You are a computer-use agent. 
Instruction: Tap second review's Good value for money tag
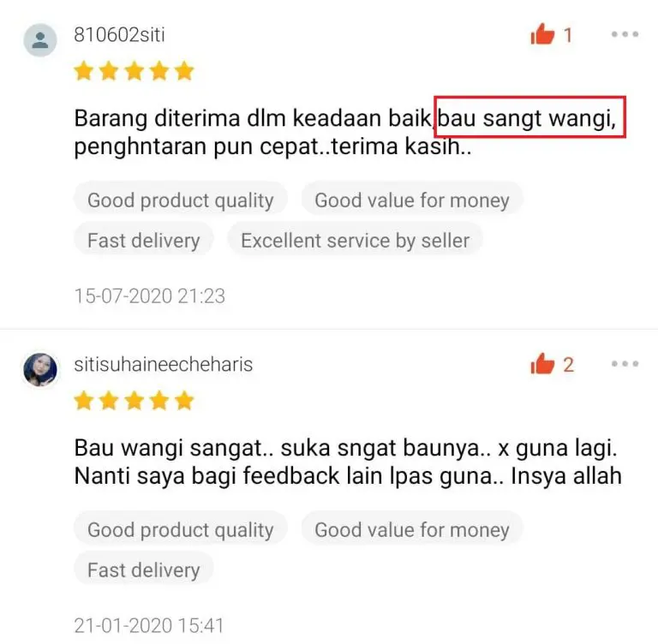point(411,529)
